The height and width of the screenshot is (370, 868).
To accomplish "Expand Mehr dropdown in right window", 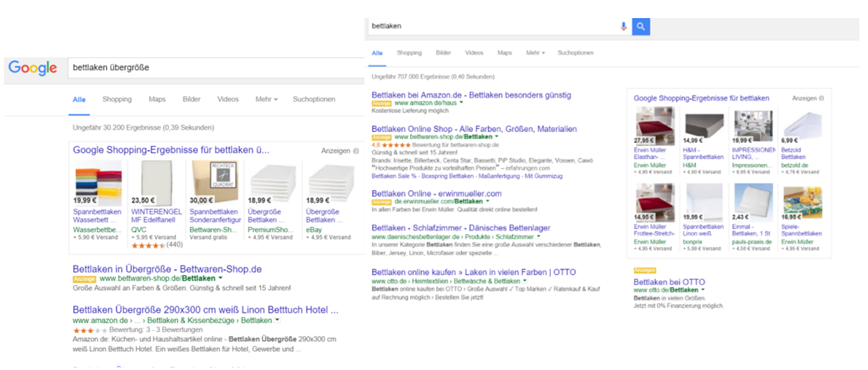I will pos(535,53).
